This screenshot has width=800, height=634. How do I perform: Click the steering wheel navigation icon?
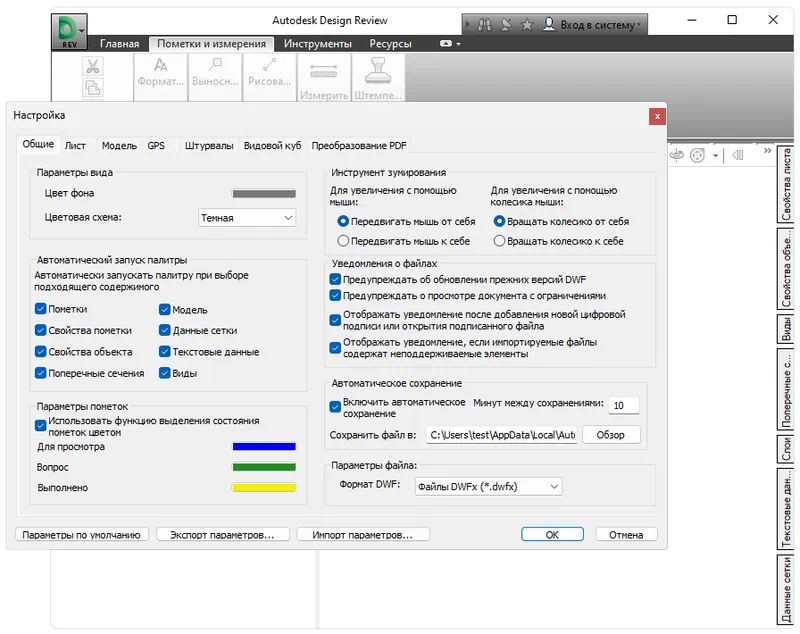(x=697, y=155)
